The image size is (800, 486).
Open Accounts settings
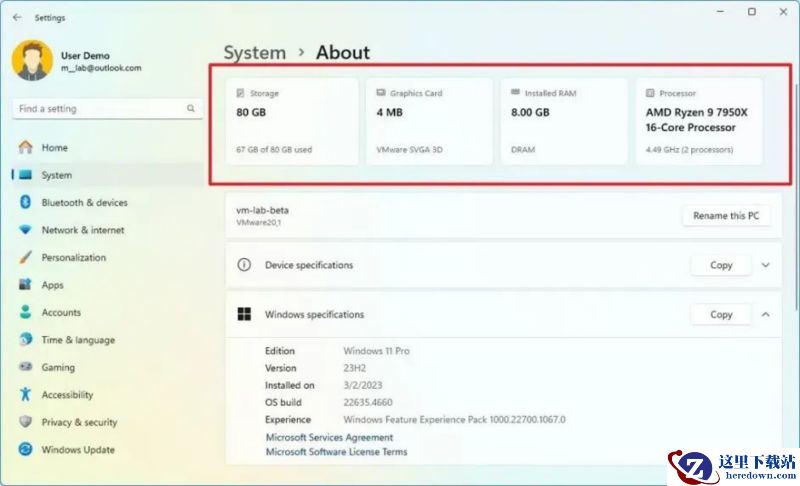108,312
